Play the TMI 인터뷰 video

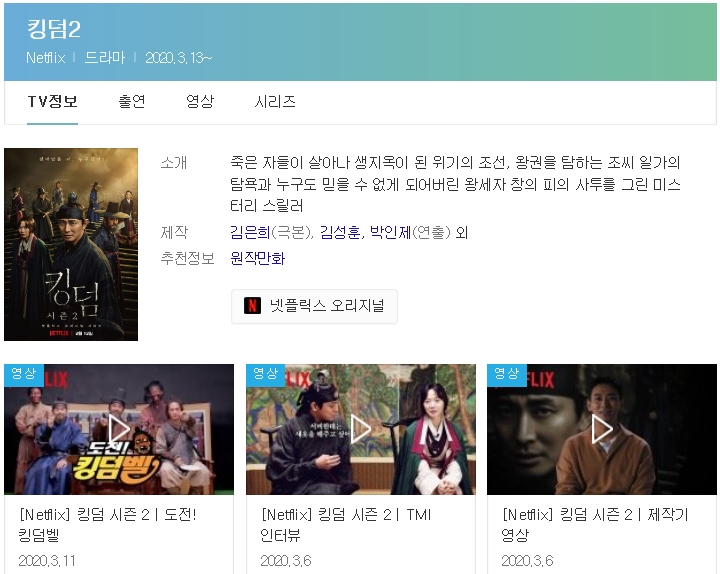(360, 429)
